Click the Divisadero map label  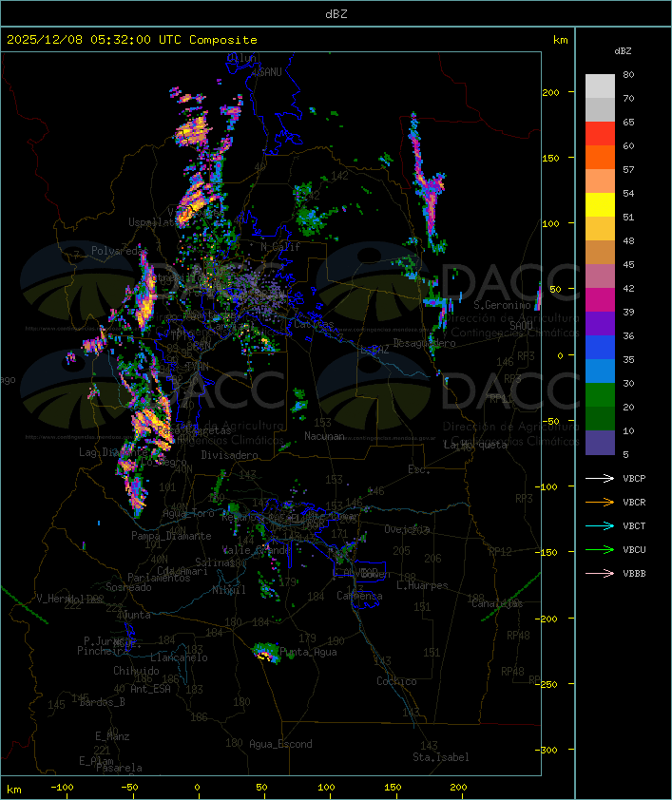229,455
